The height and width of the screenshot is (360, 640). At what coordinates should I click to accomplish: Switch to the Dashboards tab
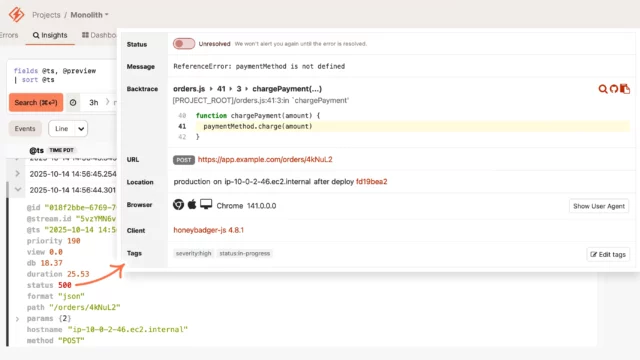[x=99, y=35]
